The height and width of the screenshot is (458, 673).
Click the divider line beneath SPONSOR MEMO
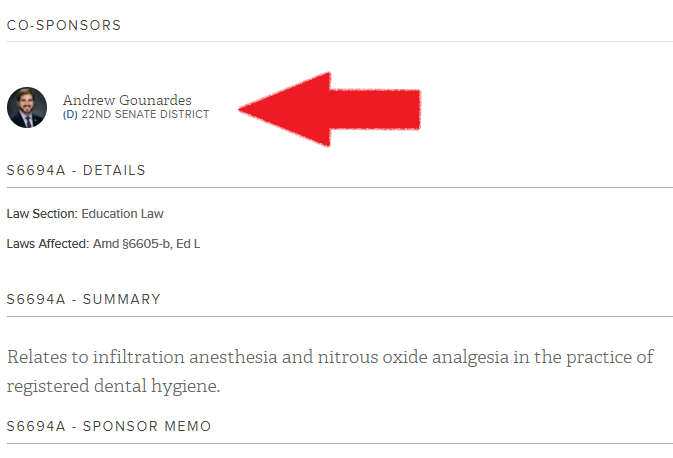[x=340, y=443]
